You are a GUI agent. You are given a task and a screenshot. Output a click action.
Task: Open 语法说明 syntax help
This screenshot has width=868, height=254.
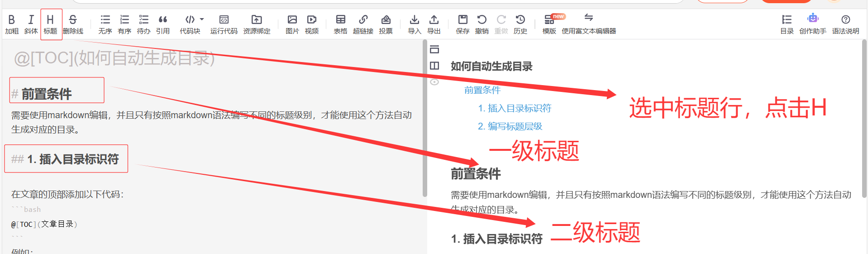pyautogui.click(x=845, y=24)
